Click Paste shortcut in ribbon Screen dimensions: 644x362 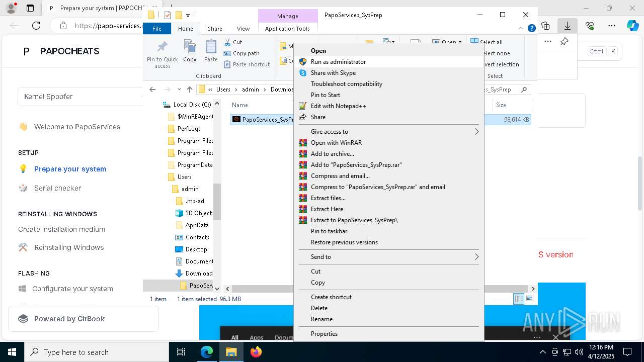click(x=247, y=64)
